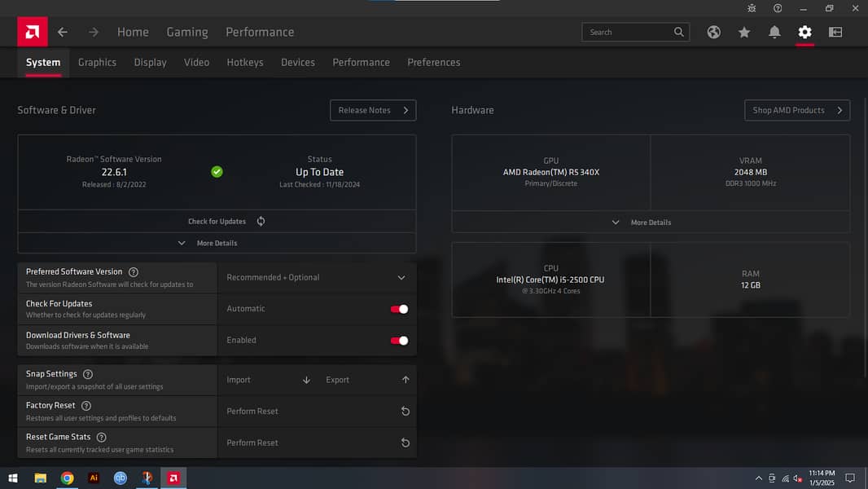Screen dimensions: 868x489
Task: Click Radeon Software version 22.6.1 text
Action: 114,172
